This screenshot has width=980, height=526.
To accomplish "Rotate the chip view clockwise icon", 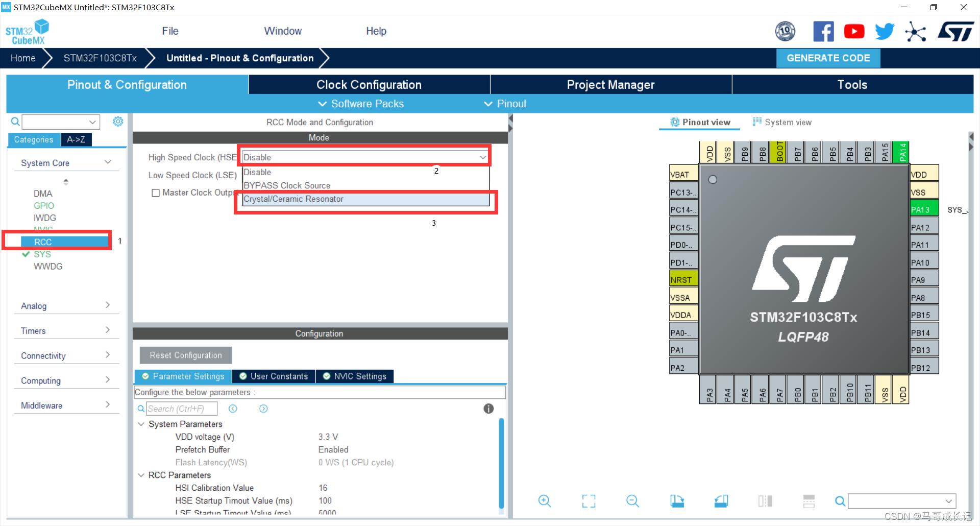I will 677,501.
